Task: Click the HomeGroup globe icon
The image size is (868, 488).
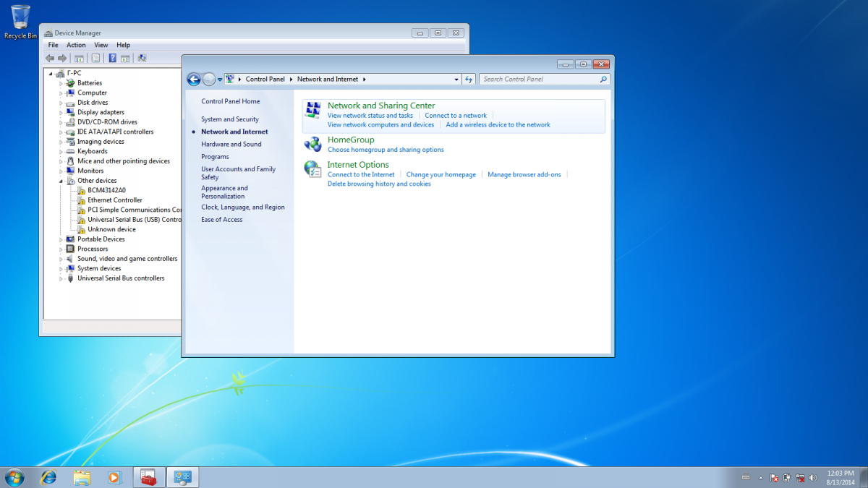Action: tap(312, 144)
